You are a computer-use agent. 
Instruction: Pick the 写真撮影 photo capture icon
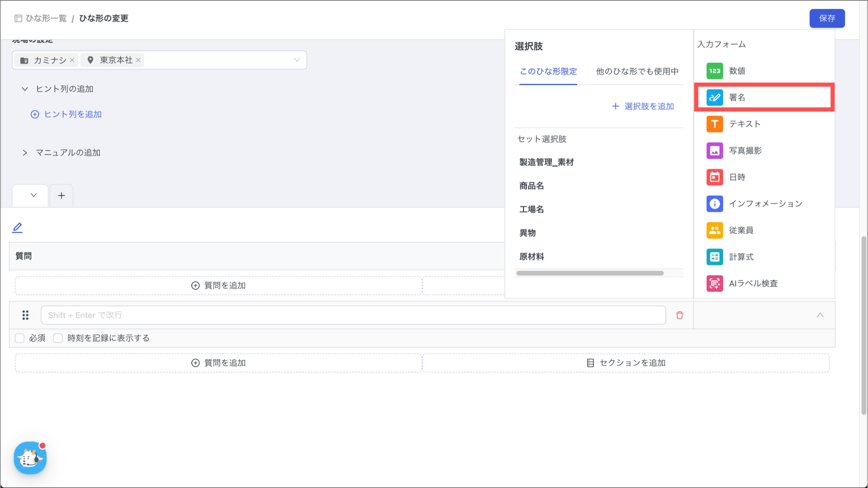(715, 151)
